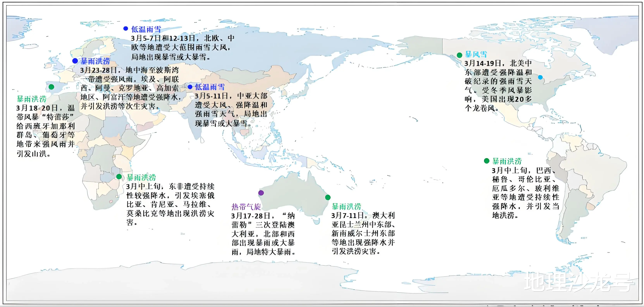
Task: Click the blue dot beside Northern Europe 低温雨雪
Action: point(126,28)
